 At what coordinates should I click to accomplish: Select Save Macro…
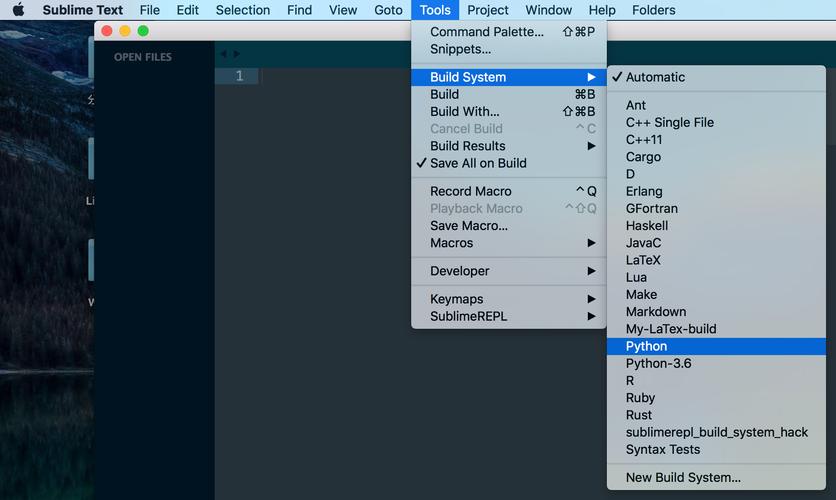509,225
